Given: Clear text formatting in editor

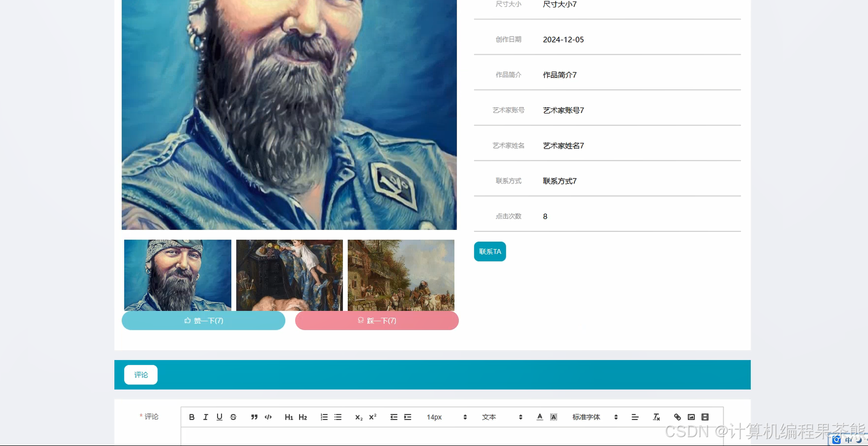Looking at the screenshot, I should [656, 417].
